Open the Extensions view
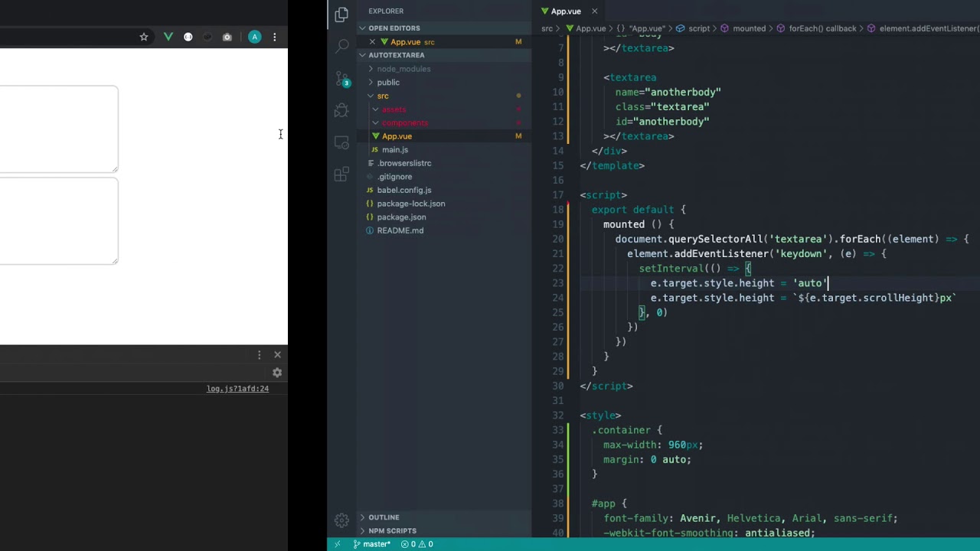This screenshot has width=980, height=551. [341, 174]
